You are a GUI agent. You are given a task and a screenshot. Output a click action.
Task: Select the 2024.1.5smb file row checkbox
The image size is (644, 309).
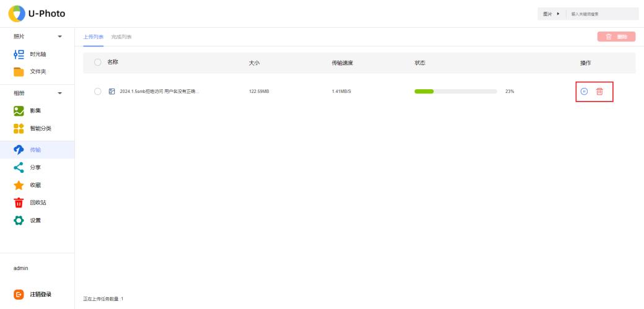(x=98, y=92)
